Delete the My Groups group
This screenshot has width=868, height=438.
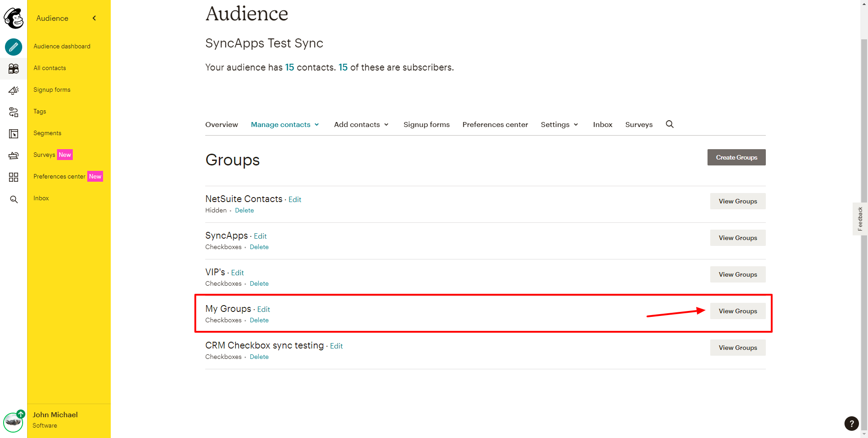click(x=259, y=320)
